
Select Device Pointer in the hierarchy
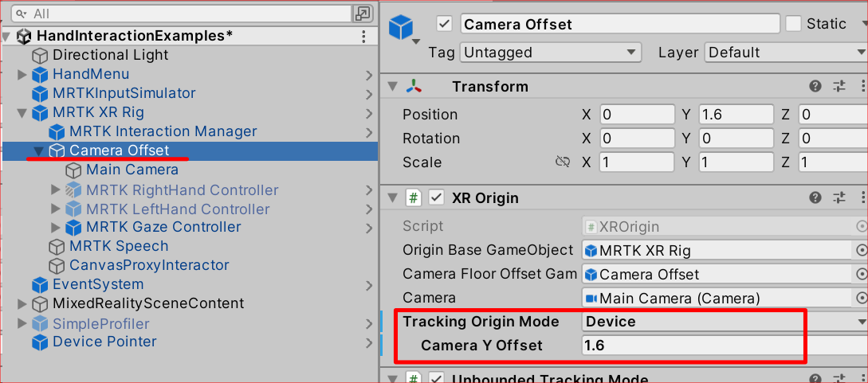click(104, 342)
